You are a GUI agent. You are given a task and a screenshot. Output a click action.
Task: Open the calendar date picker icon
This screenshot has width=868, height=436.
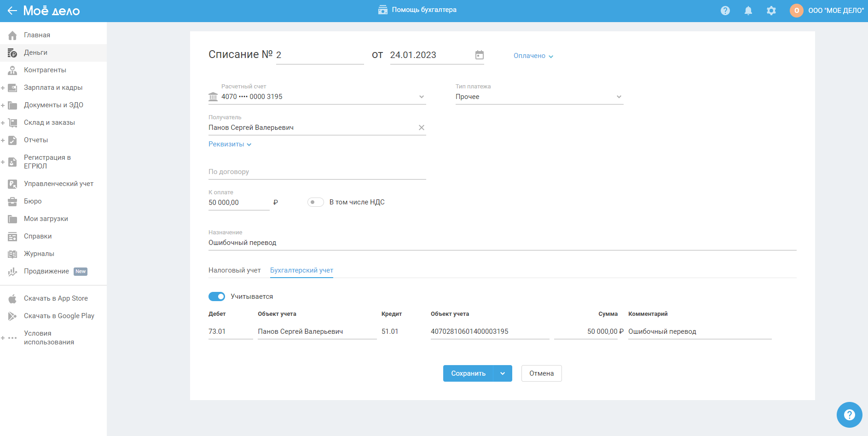(479, 55)
